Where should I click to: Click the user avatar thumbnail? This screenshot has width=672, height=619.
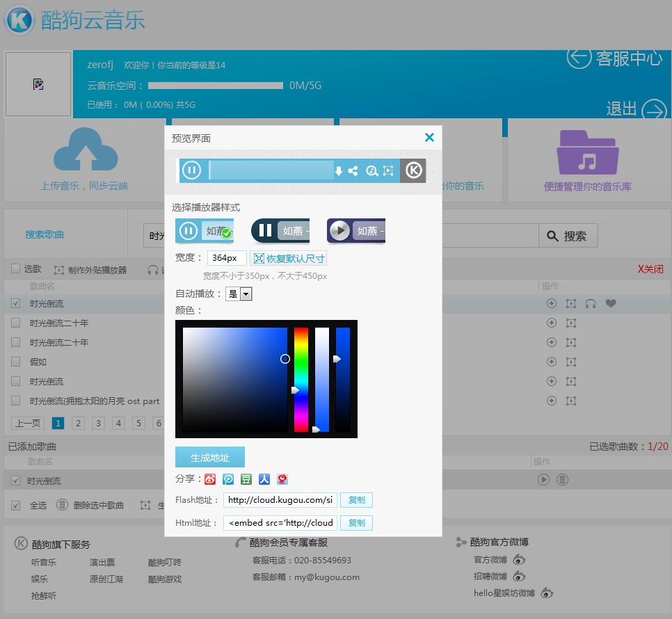pyautogui.click(x=38, y=84)
